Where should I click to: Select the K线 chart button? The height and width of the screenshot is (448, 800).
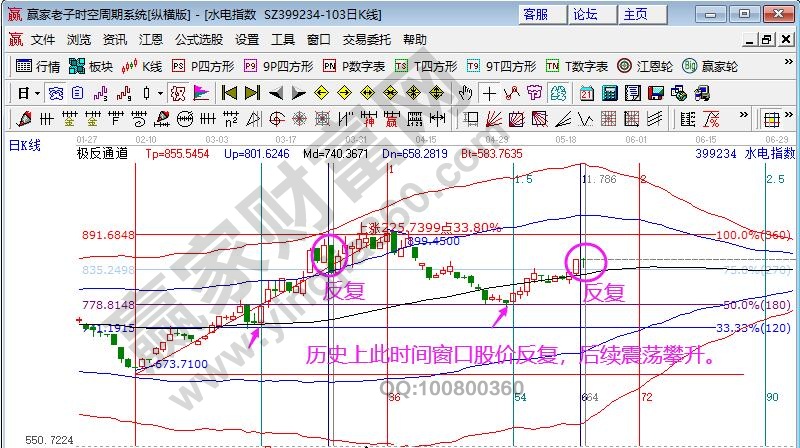[x=142, y=66]
